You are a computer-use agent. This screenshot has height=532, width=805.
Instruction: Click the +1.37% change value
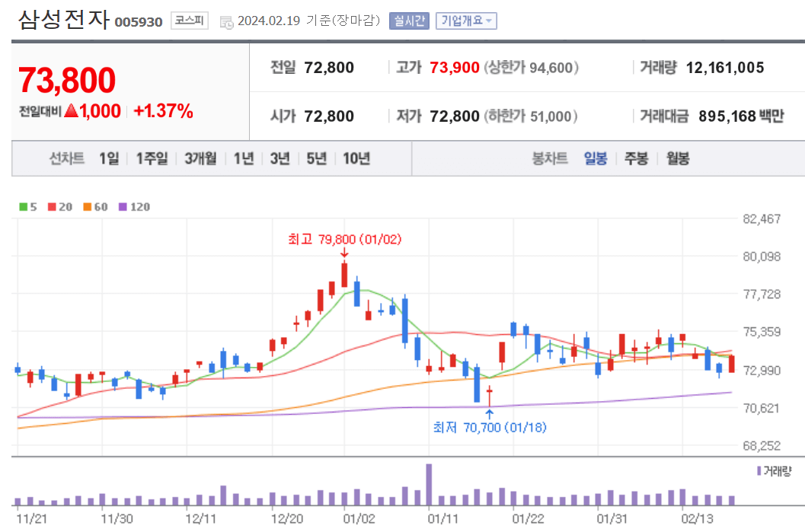163,111
